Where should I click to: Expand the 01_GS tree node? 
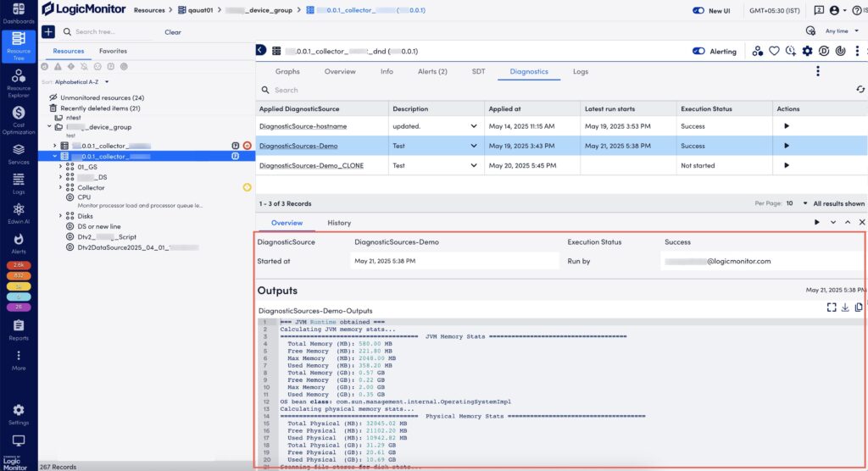tap(60, 167)
